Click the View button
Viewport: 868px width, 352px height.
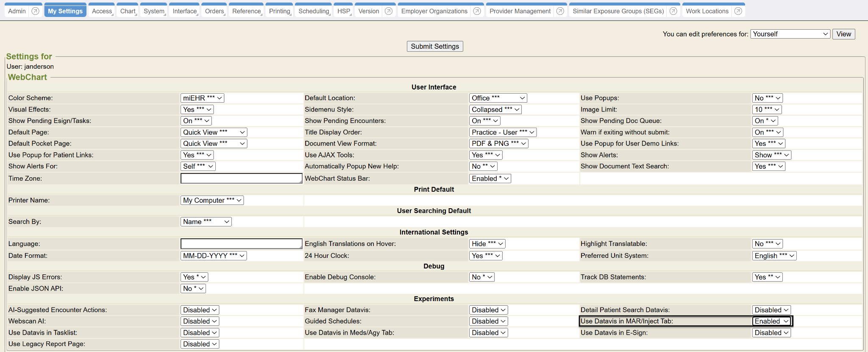coord(843,34)
